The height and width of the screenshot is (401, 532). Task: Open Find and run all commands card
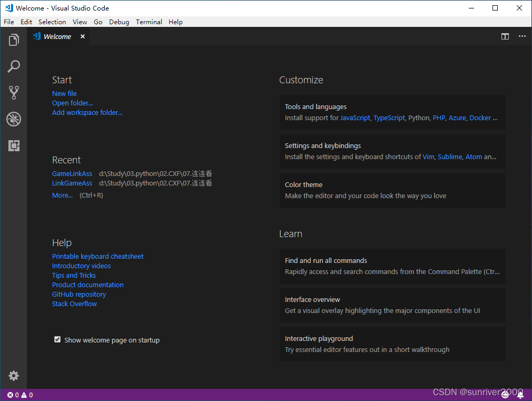(392, 266)
